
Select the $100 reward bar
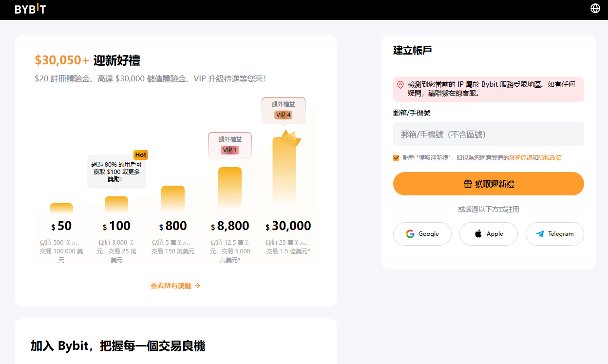116,205
